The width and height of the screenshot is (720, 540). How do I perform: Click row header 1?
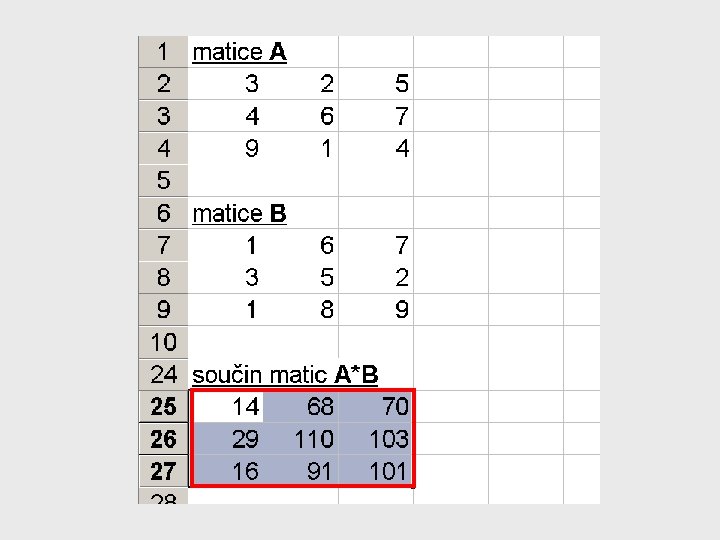[x=163, y=51]
